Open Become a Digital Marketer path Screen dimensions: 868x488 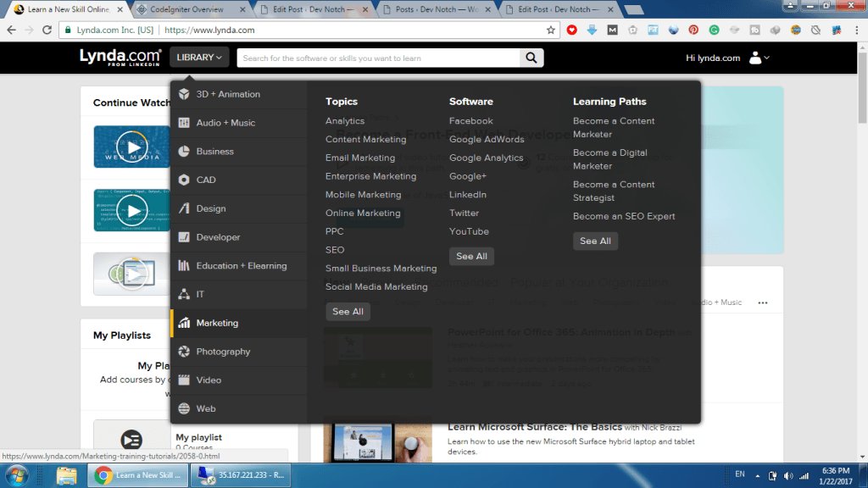[x=610, y=159]
